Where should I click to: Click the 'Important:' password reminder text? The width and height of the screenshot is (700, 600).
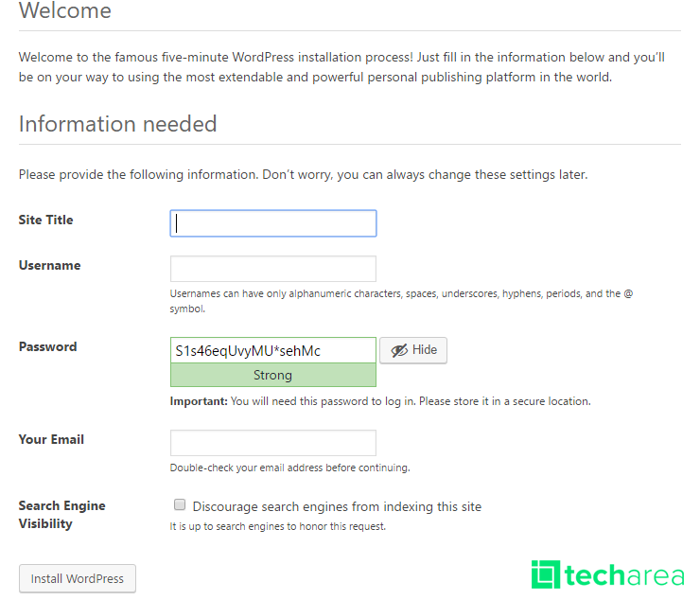click(x=380, y=401)
